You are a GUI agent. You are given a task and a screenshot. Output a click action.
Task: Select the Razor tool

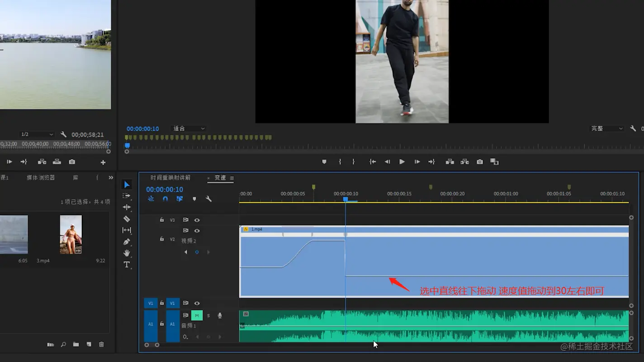pyautogui.click(x=127, y=219)
